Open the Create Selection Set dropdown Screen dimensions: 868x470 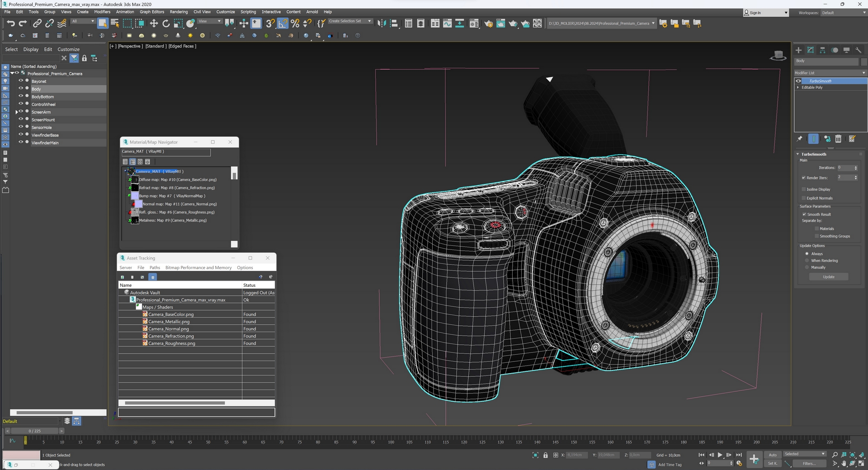[350, 21]
